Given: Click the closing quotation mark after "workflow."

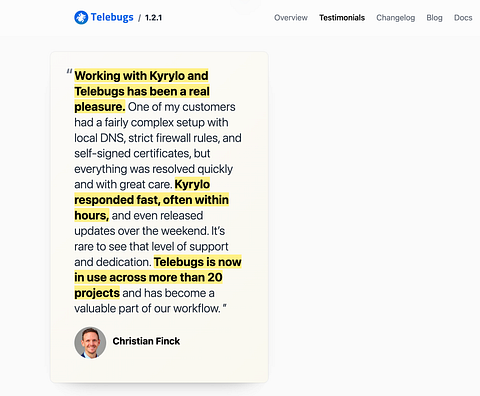Looking at the screenshot, I should coord(224,306).
